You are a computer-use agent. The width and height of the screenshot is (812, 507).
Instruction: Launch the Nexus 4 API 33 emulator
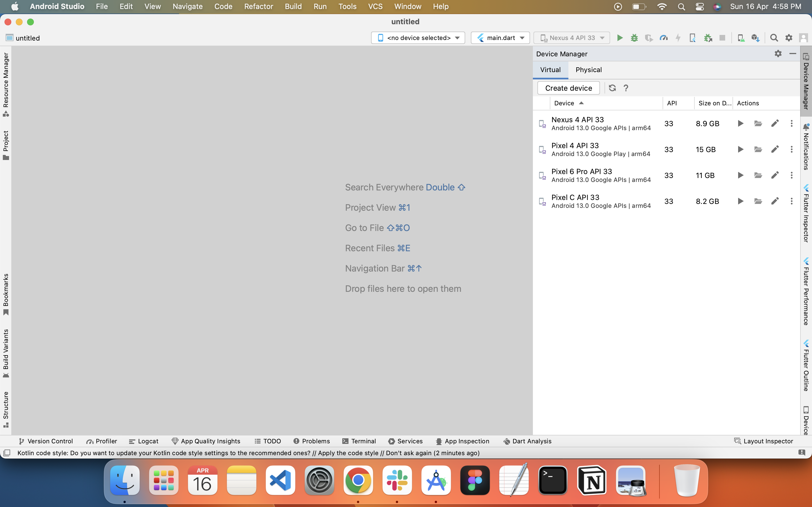tap(740, 123)
